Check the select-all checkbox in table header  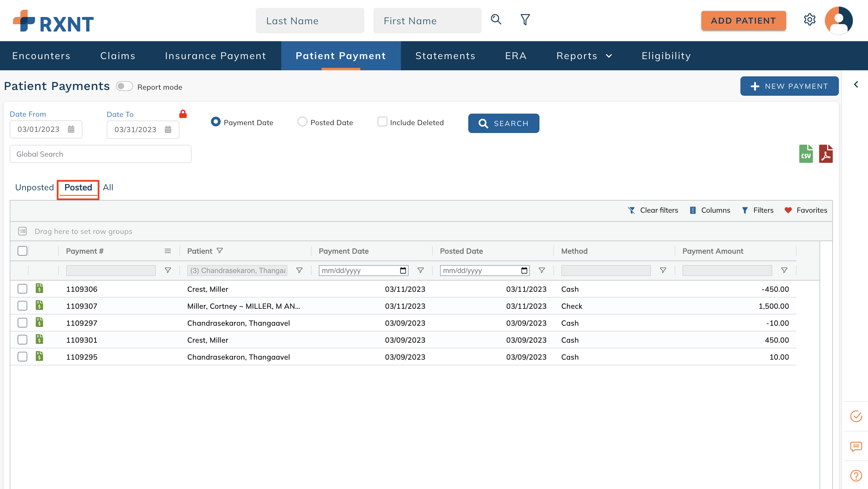click(22, 251)
